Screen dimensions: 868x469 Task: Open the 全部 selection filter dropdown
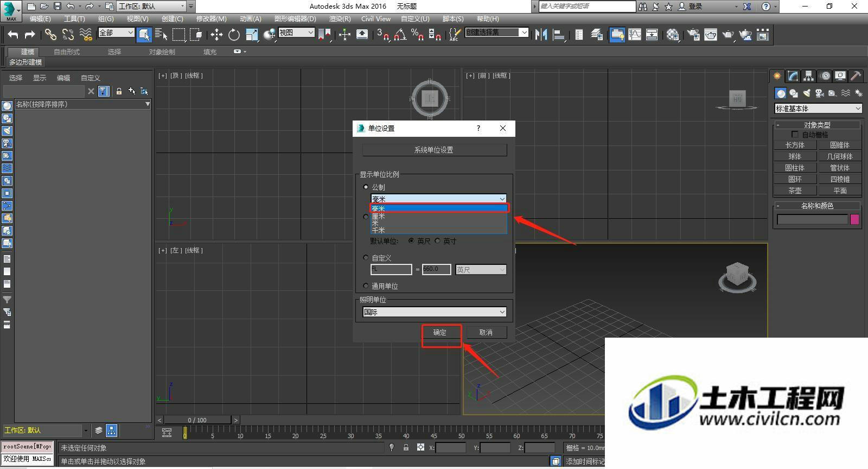click(x=116, y=33)
